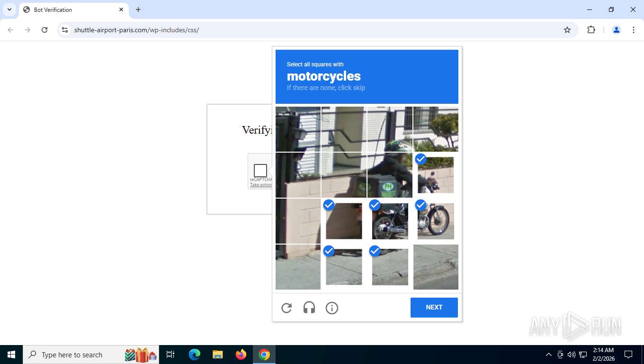Open captcha help info icon
The width and height of the screenshot is (644, 364).
pyautogui.click(x=332, y=308)
